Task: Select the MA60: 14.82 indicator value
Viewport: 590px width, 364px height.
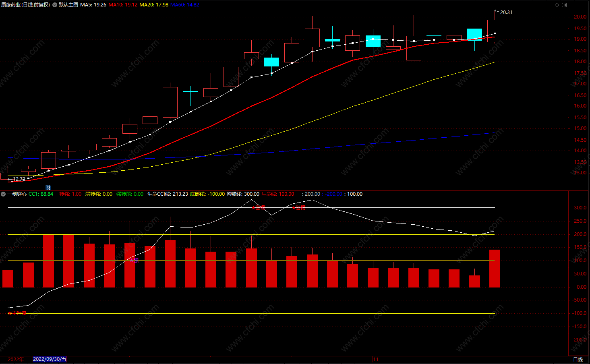Action: [184, 5]
